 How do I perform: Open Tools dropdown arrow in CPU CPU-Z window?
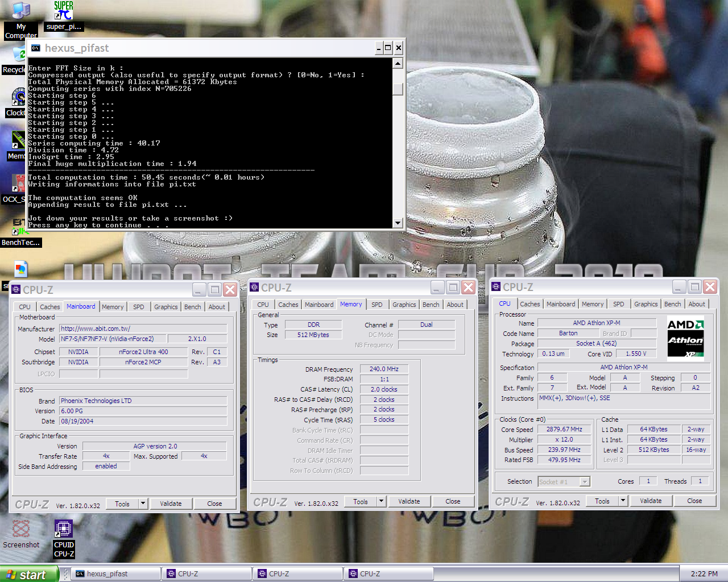point(623,501)
